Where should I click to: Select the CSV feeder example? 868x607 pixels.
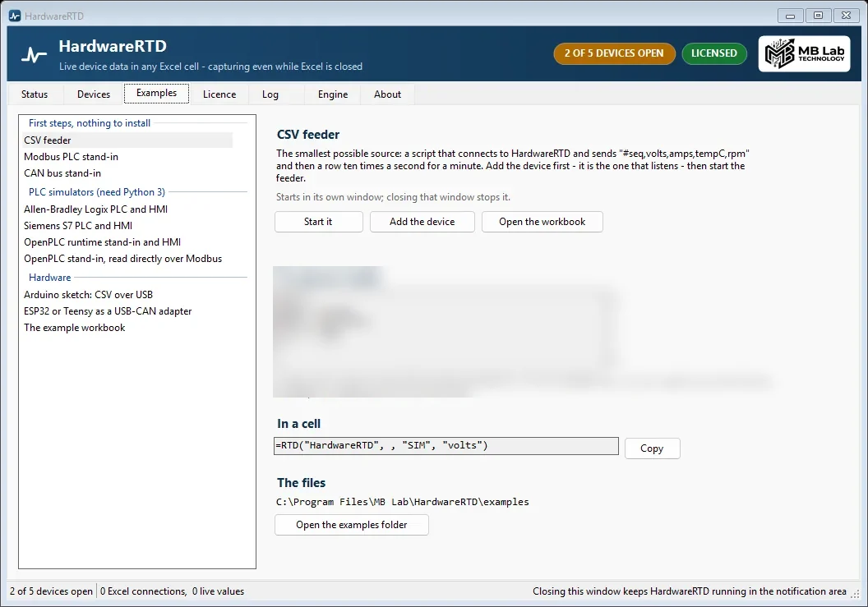pyautogui.click(x=128, y=140)
